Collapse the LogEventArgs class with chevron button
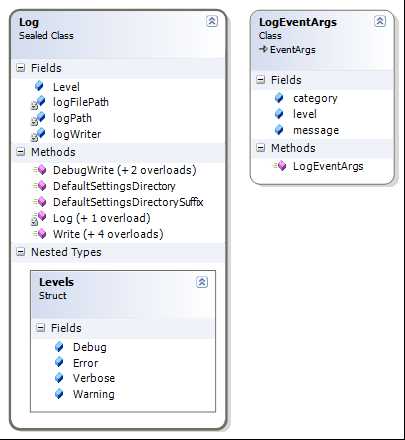Viewport: 405px width, 440px height. click(x=380, y=21)
